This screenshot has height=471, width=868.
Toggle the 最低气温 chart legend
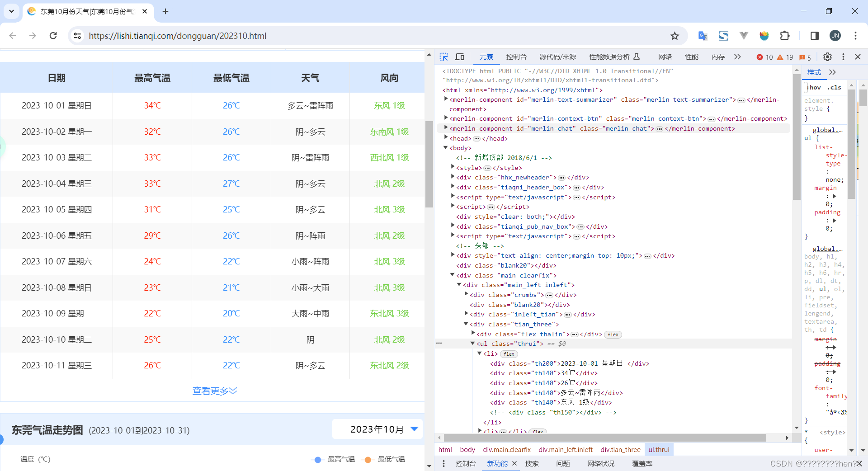coord(383,459)
